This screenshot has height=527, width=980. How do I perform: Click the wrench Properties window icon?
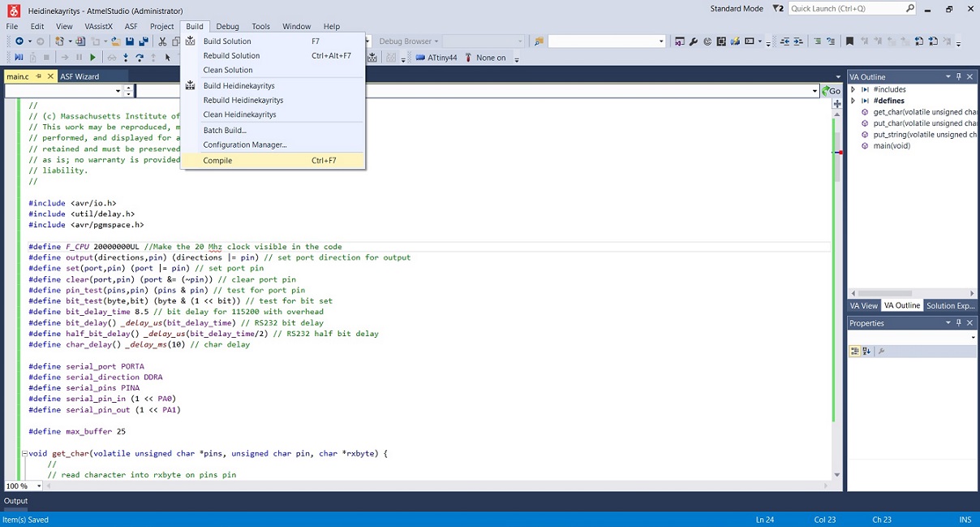tap(694, 41)
